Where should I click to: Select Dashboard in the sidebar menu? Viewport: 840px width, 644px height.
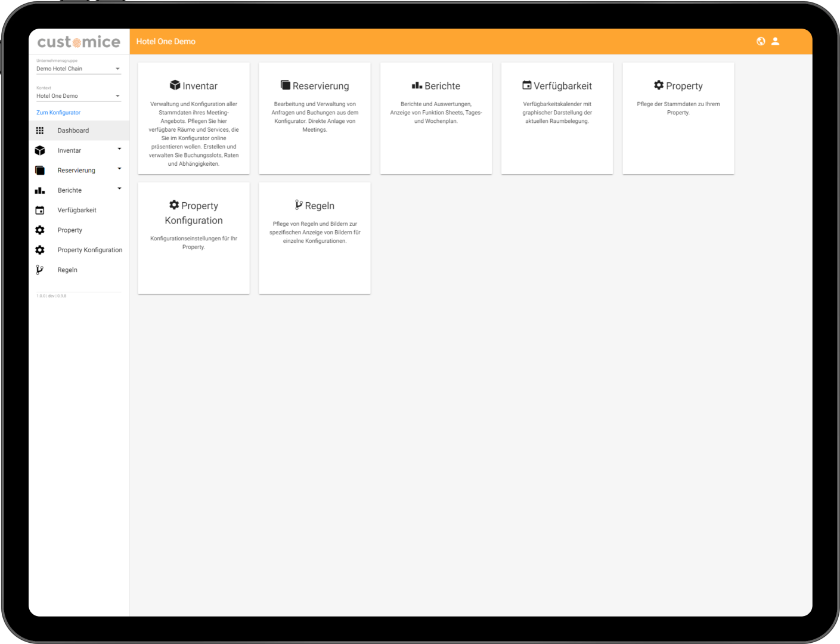click(73, 131)
